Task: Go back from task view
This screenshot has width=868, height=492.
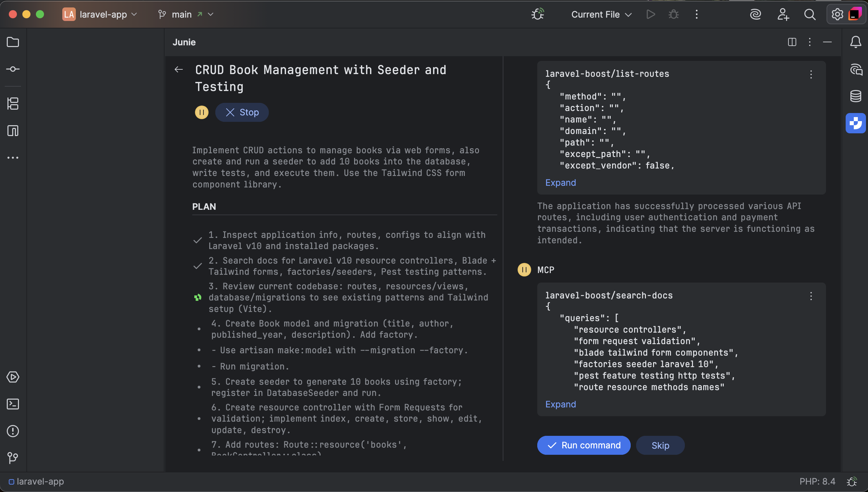Action: point(178,70)
